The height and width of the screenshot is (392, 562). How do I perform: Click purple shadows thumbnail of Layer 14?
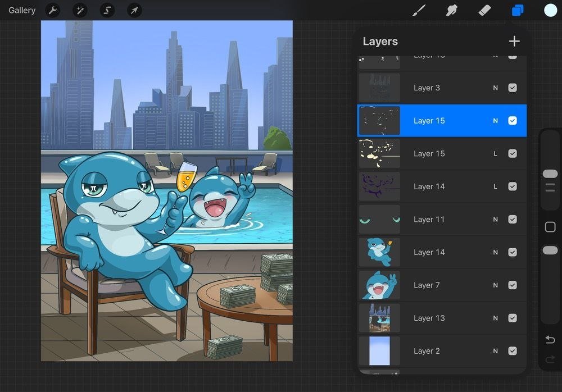(379, 186)
